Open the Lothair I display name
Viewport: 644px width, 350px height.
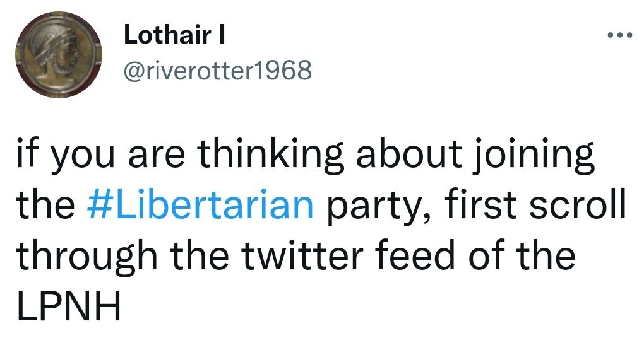click(175, 35)
